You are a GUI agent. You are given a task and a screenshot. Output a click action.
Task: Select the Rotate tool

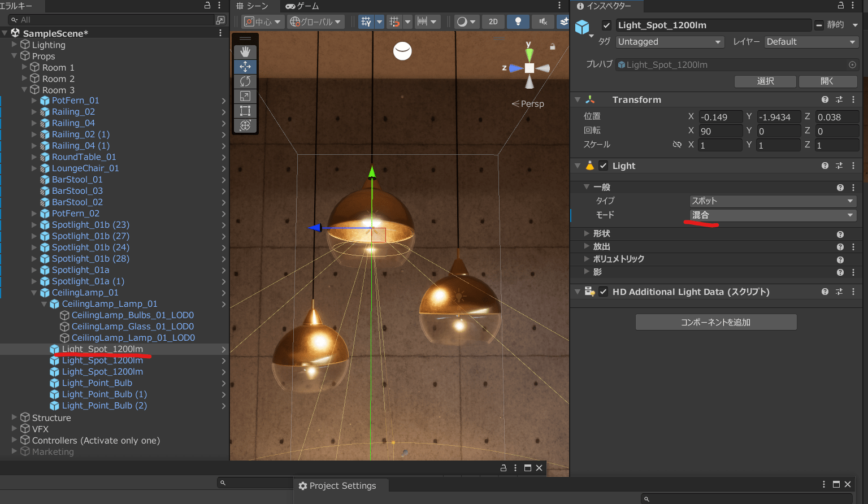245,81
